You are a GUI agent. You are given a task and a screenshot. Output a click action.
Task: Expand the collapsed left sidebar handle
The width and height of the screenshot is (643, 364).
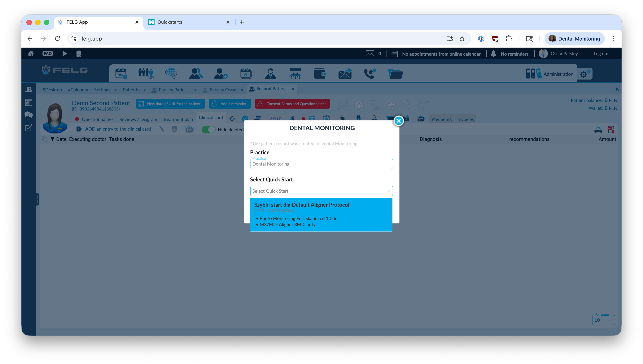pyautogui.click(x=37, y=199)
